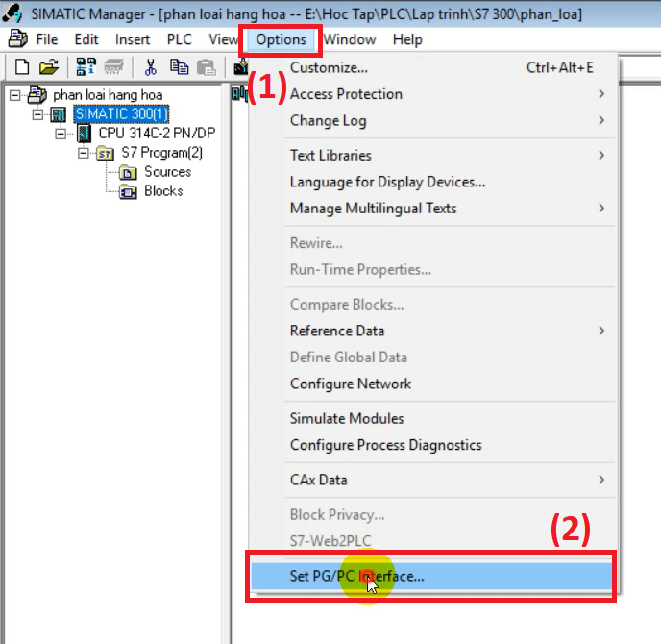Screen dimensions: 661x644
Task: Click the Copy toolbar icon
Action: [x=179, y=66]
